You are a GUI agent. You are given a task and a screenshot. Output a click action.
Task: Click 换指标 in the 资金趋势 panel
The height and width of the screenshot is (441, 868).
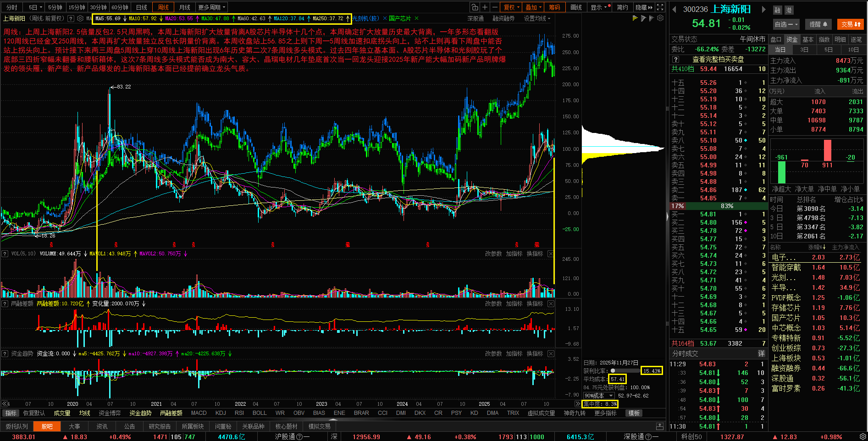pos(535,354)
